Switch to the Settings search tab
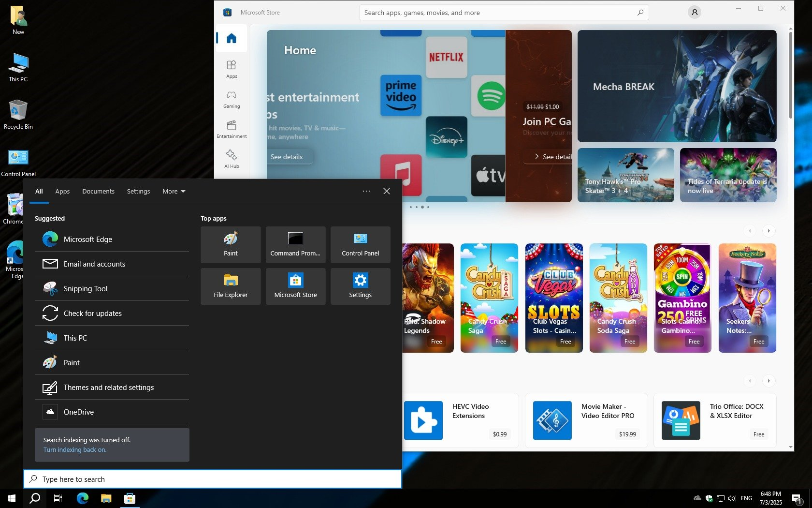This screenshot has height=508, width=812. coord(138,192)
